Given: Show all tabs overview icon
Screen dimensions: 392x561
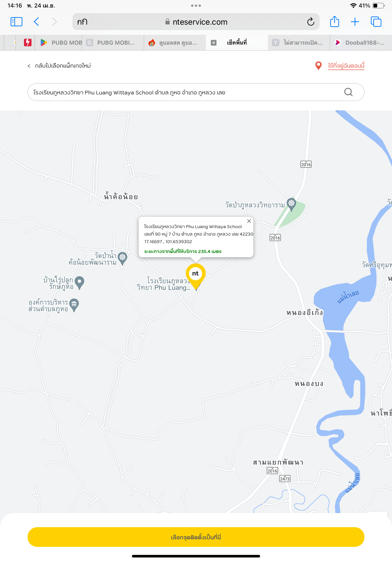Looking at the screenshot, I should coord(376,22).
